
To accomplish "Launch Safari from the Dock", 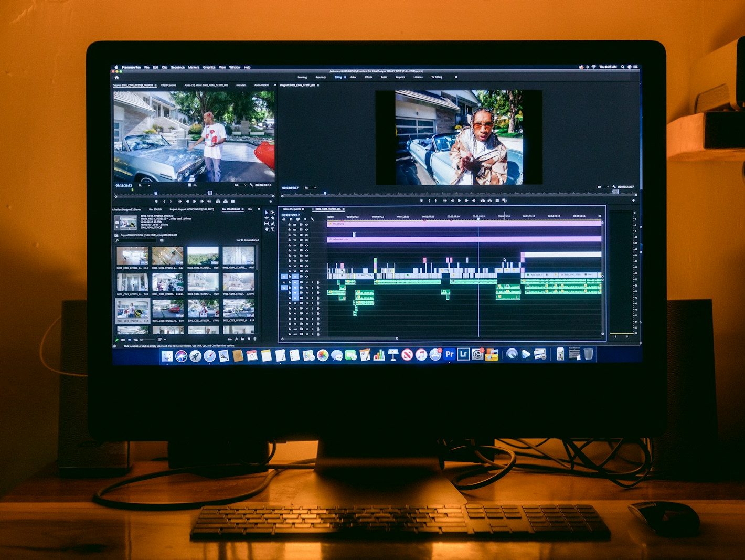I will pyautogui.click(x=209, y=356).
